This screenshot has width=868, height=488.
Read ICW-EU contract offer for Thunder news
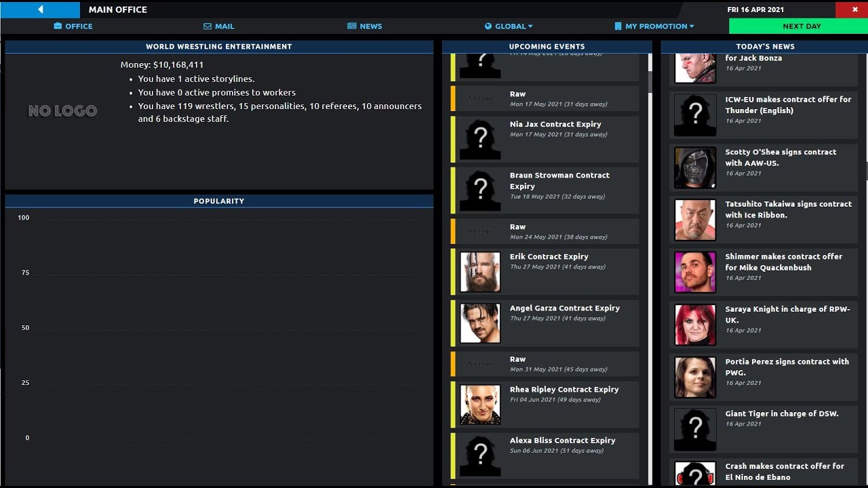coord(764,115)
